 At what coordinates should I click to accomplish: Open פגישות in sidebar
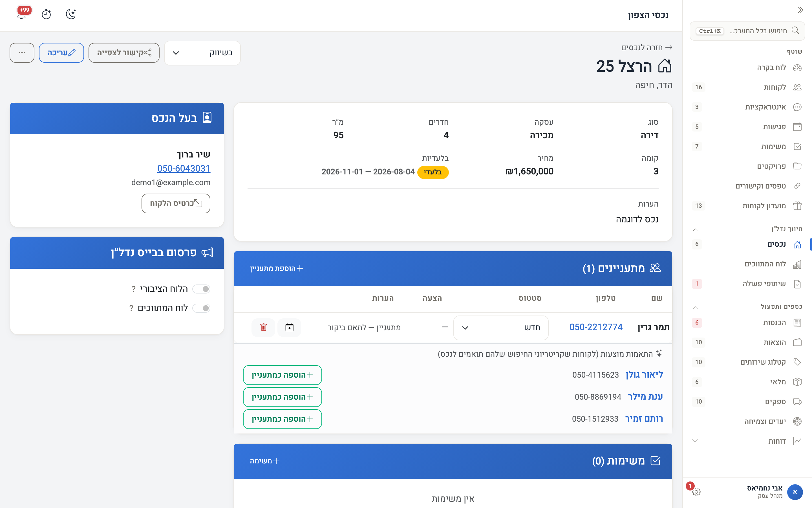[747, 127]
